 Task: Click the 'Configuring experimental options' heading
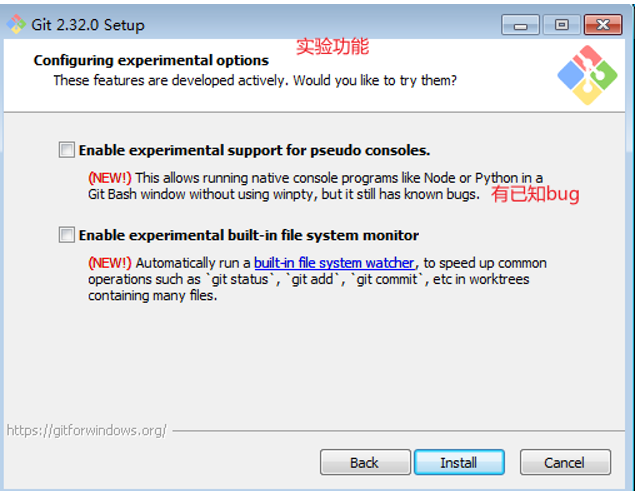(x=151, y=60)
